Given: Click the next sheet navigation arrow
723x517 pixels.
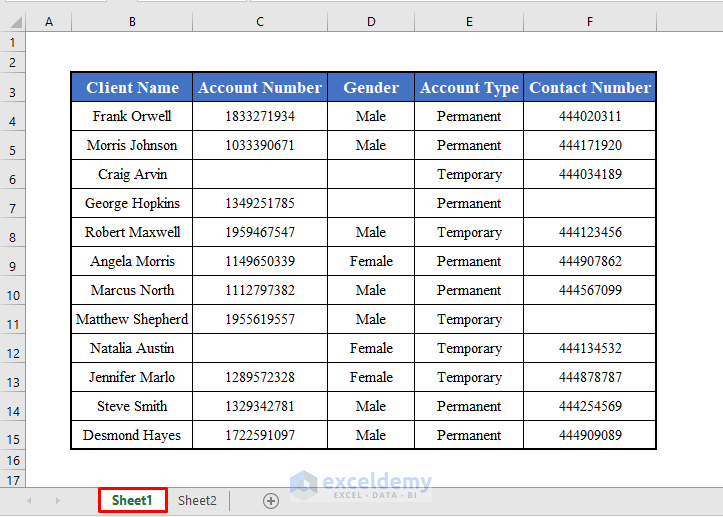Looking at the screenshot, I should point(56,500).
